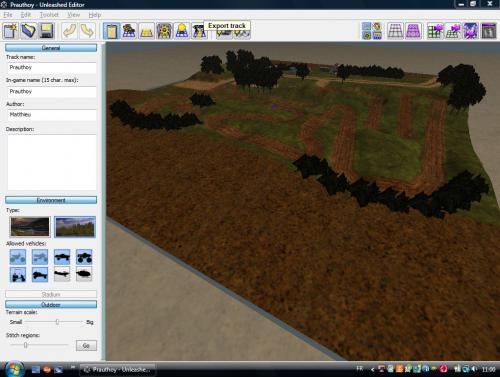Image resolution: width=500 pixels, height=377 pixels.
Task: Collapse the General section header
Action: tap(51, 48)
